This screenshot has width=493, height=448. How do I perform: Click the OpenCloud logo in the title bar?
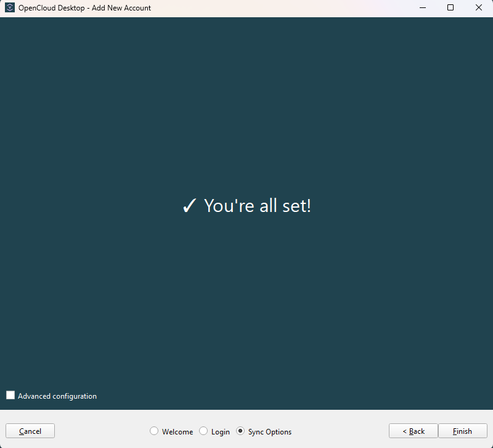pyautogui.click(x=10, y=8)
